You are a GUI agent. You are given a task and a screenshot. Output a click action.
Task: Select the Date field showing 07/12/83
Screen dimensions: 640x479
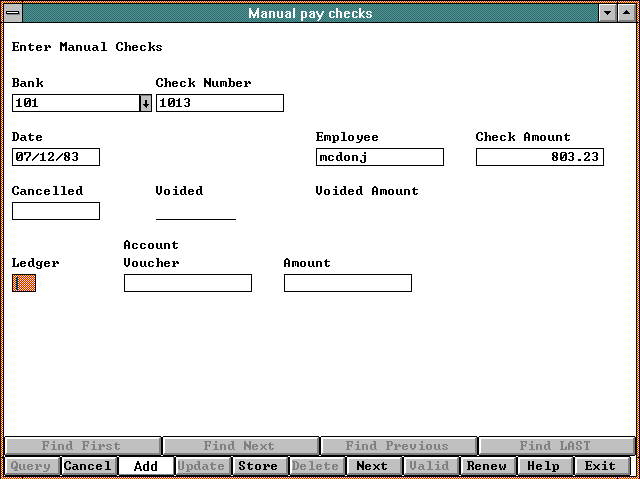coord(55,157)
